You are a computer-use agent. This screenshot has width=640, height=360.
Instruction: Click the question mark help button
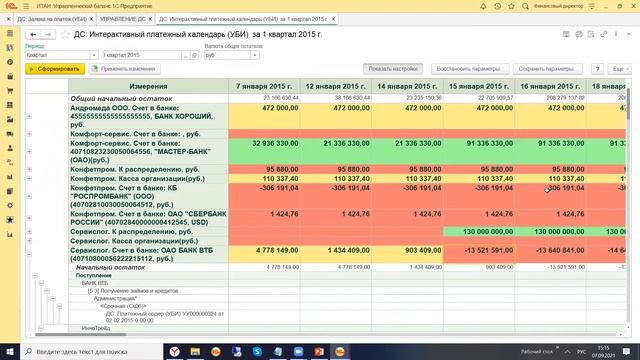click(x=597, y=69)
